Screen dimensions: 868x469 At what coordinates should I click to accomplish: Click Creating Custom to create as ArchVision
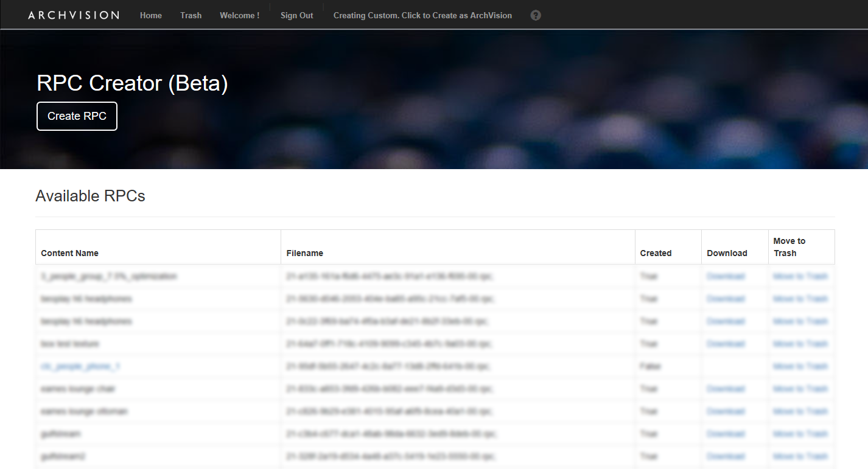[x=422, y=16]
